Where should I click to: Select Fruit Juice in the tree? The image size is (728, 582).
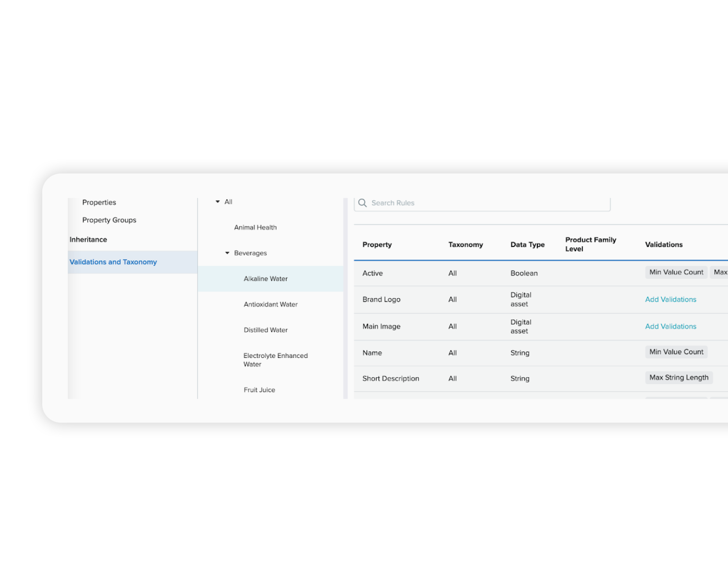pyautogui.click(x=259, y=390)
